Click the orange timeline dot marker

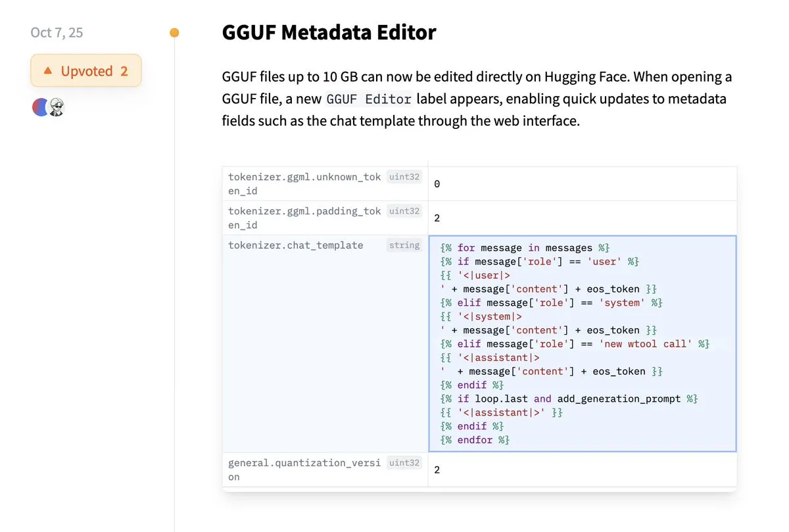174,32
